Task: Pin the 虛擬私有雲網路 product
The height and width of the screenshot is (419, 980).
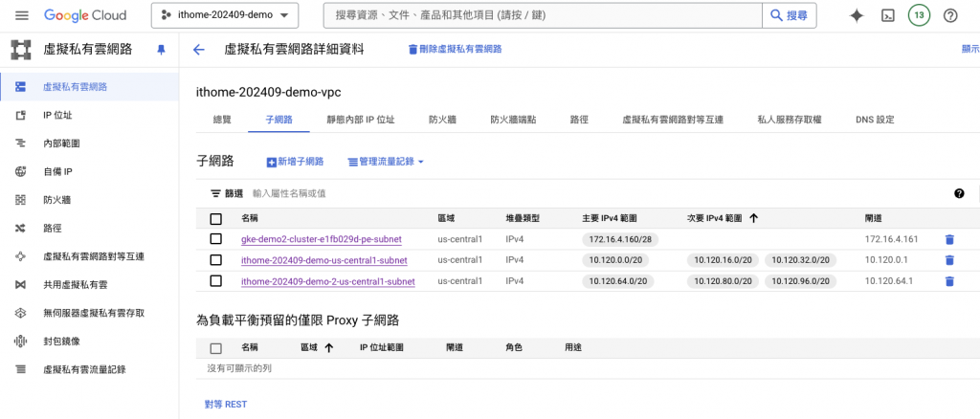Action: click(161, 50)
